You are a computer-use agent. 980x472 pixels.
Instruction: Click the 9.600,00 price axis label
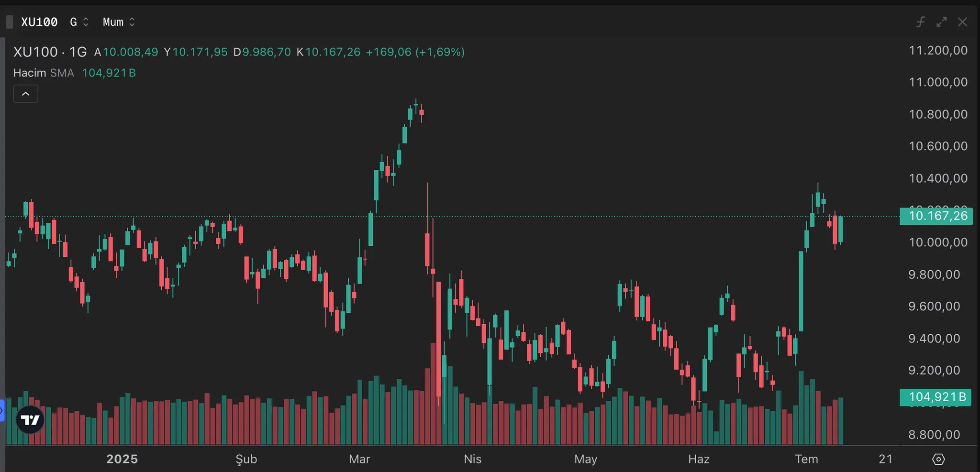tap(935, 306)
